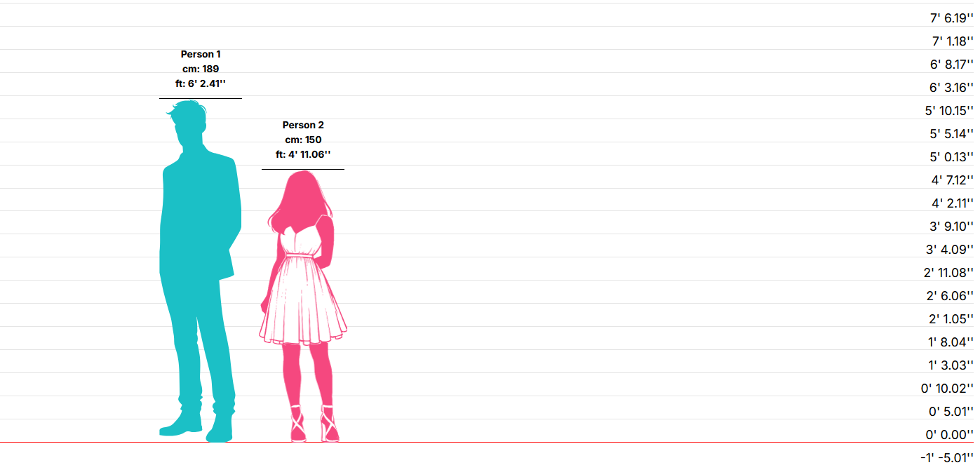980x465 pixels.
Task: Click the "cm: 189" height text
Action: click(201, 69)
